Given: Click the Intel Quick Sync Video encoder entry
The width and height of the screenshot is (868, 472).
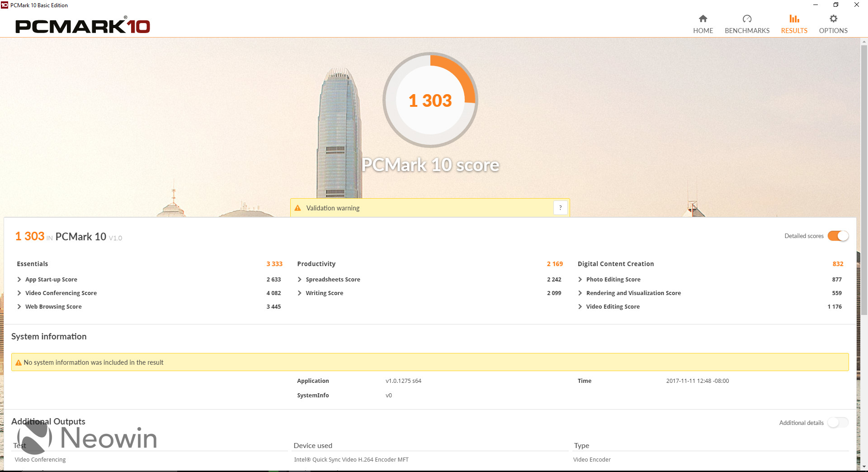Looking at the screenshot, I should coord(351,460).
